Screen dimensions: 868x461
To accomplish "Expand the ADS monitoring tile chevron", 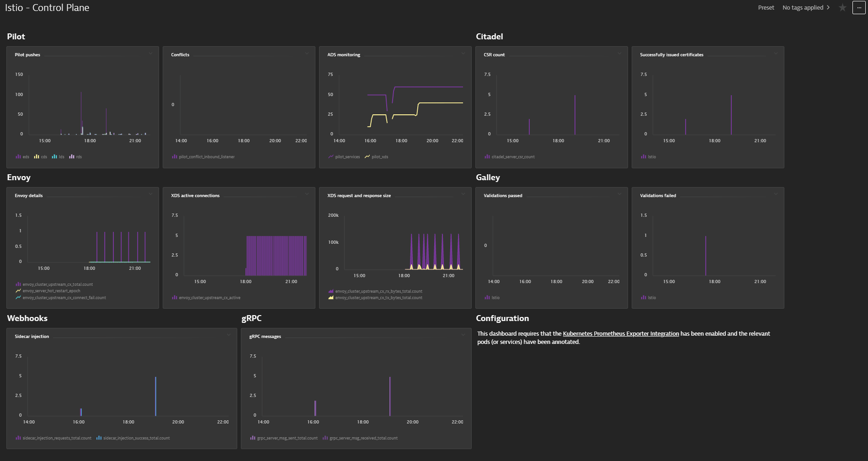I will point(463,54).
